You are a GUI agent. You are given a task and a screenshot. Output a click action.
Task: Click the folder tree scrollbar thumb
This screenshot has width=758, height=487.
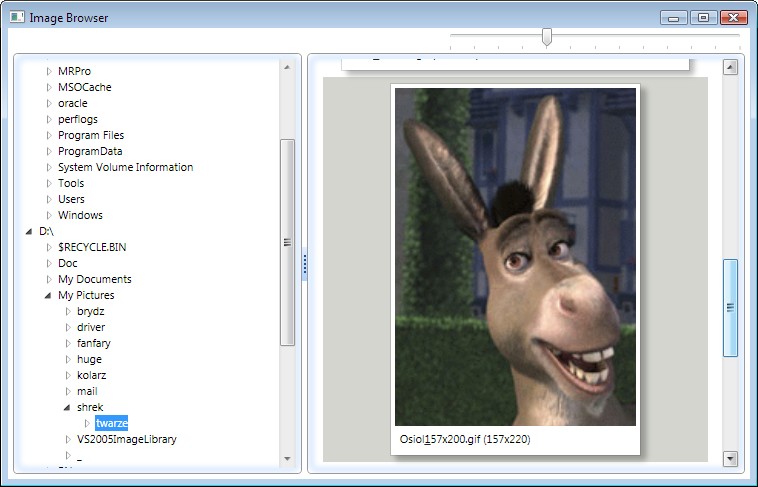coord(287,242)
